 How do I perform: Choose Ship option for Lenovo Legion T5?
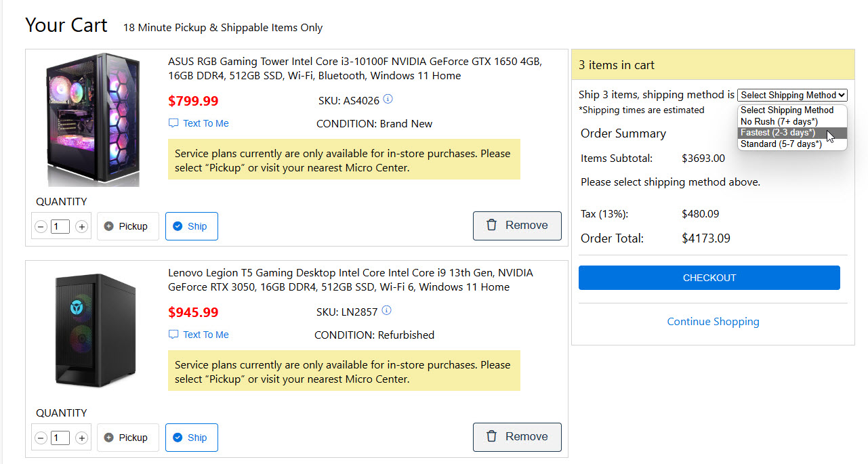(x=191, y=438)
